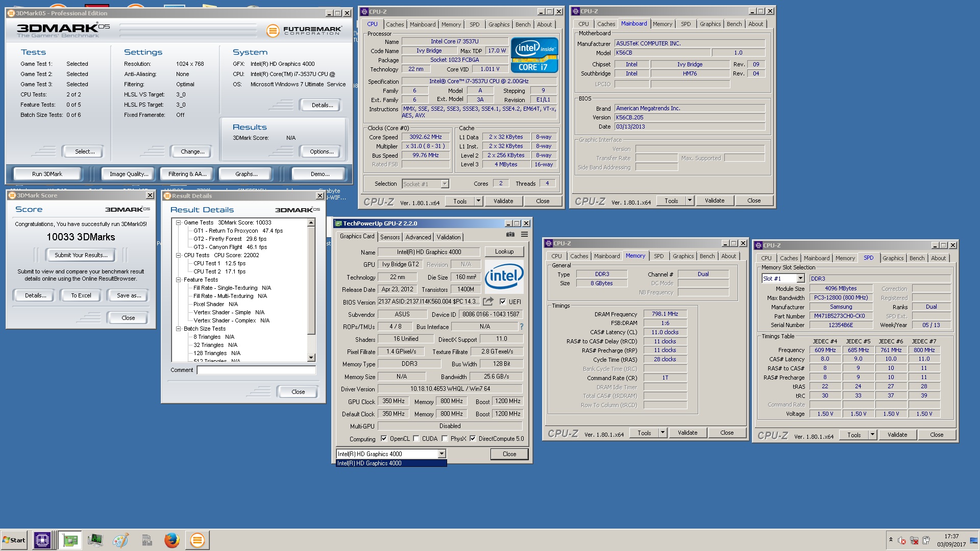
Task: Click Filtering & AA... button
Action: click(187, 174)
